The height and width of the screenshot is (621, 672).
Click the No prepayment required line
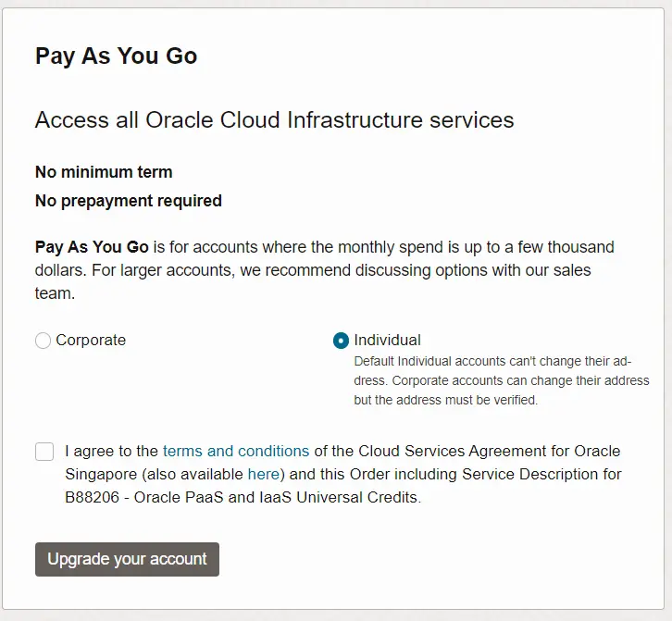(x=128, y=201)
